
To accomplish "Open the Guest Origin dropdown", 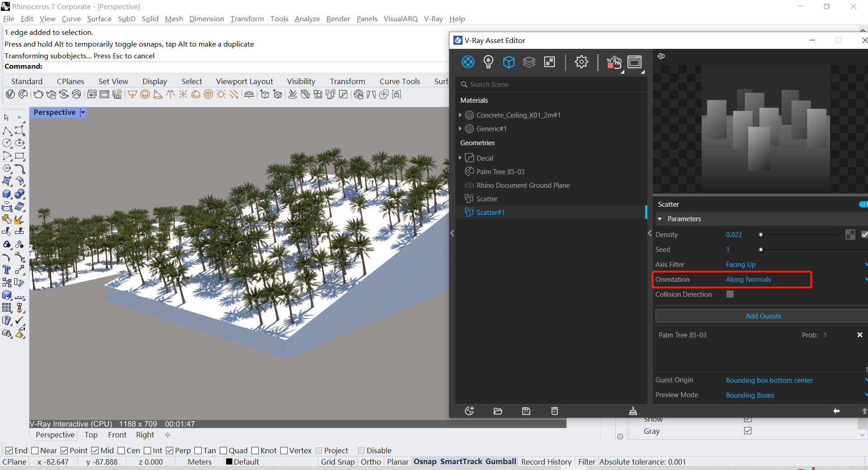I will point(796,380).
